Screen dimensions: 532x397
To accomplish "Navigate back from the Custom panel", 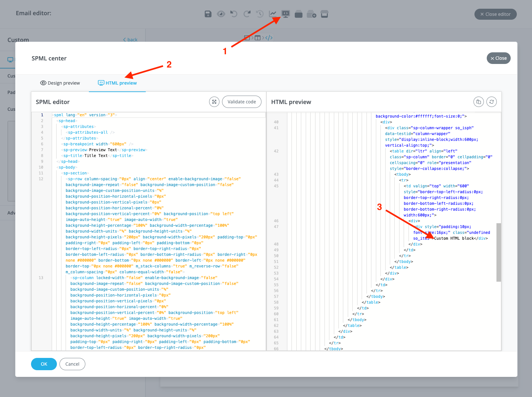I will (130, 39).
